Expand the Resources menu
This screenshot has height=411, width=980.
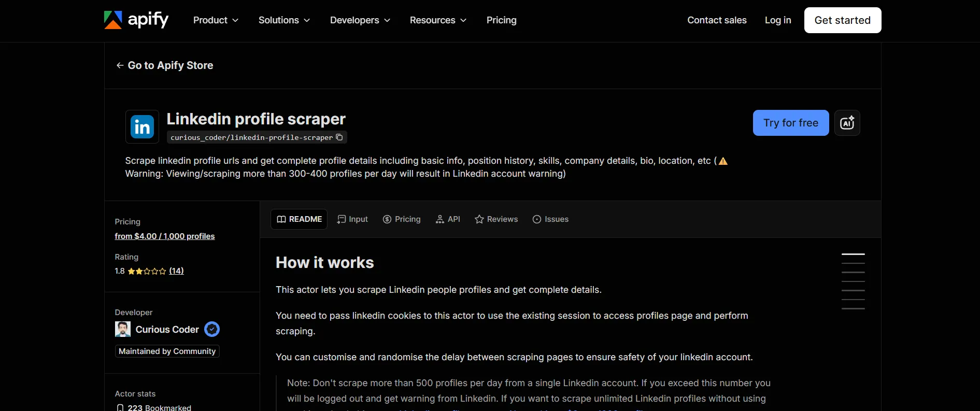(438, 20)
